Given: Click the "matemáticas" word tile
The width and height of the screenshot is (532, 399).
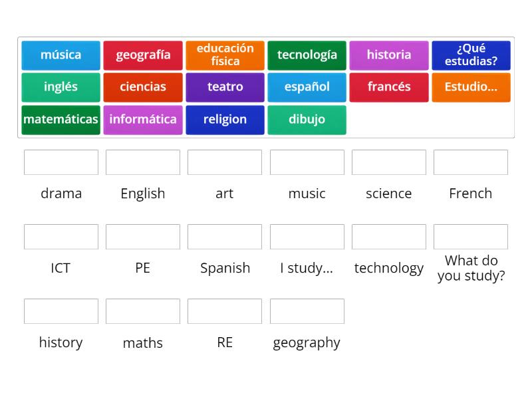Looking at the screenshot, I should click(x=61, y=120).
